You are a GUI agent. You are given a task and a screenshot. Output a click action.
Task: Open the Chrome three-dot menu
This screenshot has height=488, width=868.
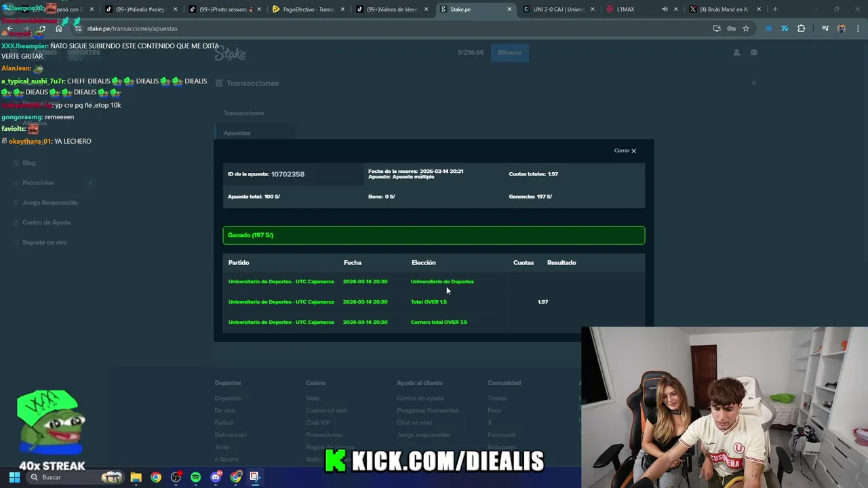(859, 28)
